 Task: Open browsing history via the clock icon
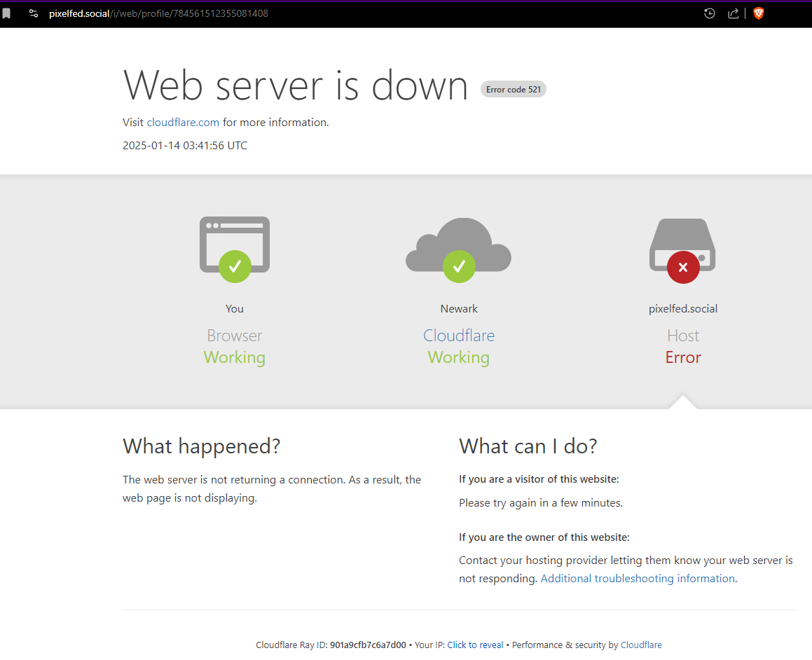(x=709, y=13)
